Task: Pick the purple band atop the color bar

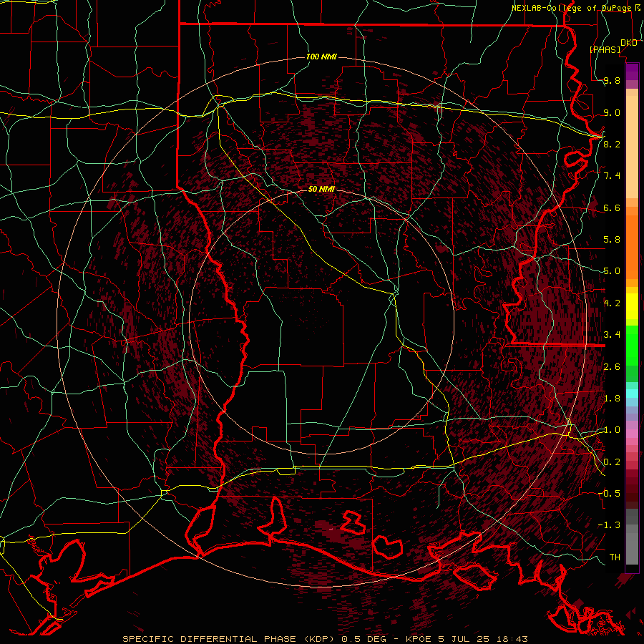Action: pyautogui.click(x=632, y=72)
